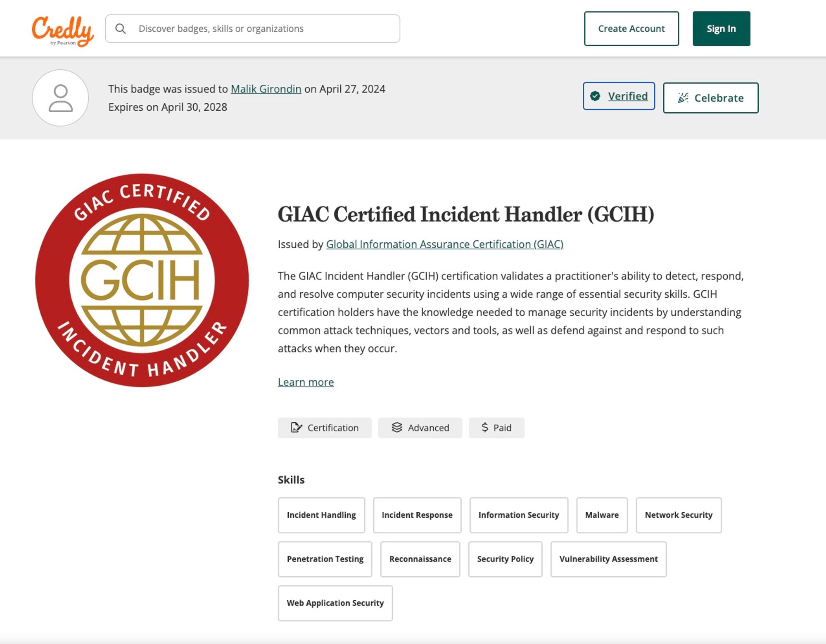Click the Advanced layers icon

coord(397,427)
